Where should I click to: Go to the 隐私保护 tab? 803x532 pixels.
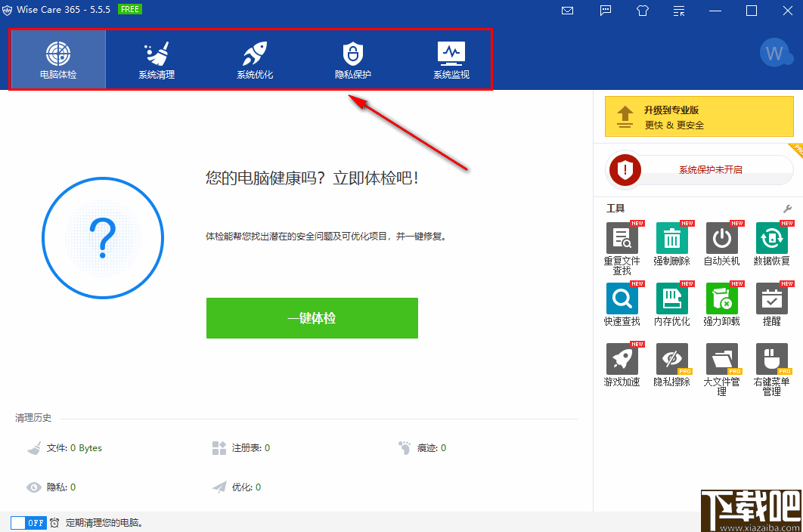click(353, 60)
